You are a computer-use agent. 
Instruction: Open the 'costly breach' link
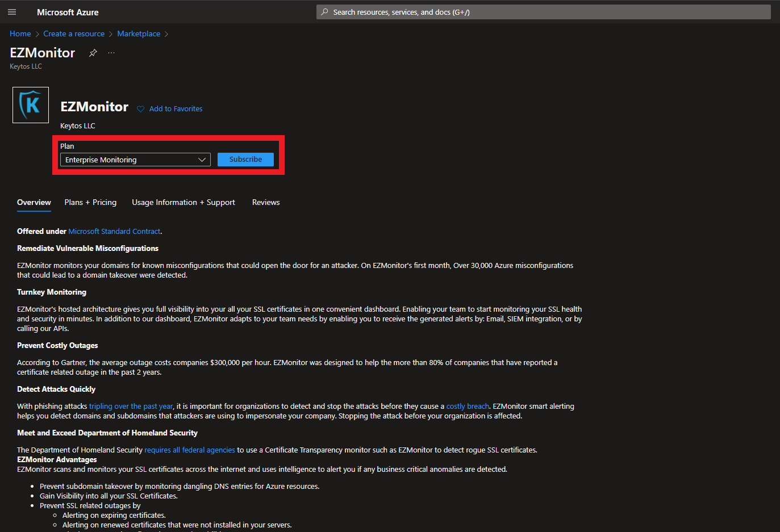[x=468, y=407]
